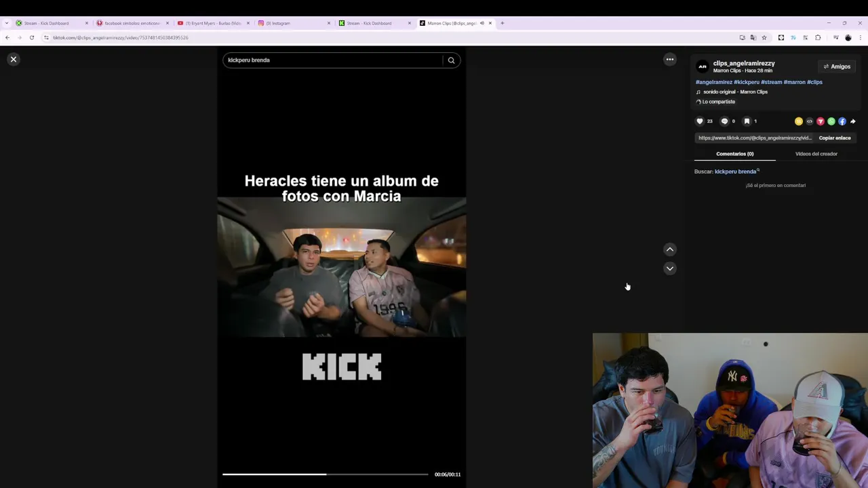Reload the page with refresh icon
This screenshot has width=868, height=488.
(31, 37)
